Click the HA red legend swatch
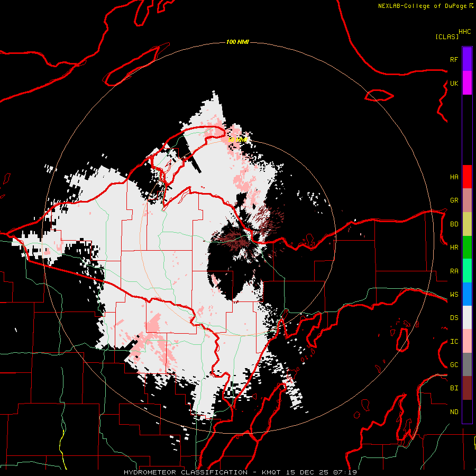Screen dimensions: 476x476 pyautogui.click(x=467, y=177)
